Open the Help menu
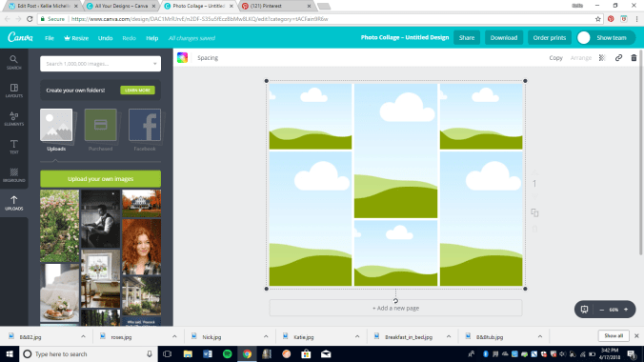Screen dimensions: 644x362 [152, 38]
